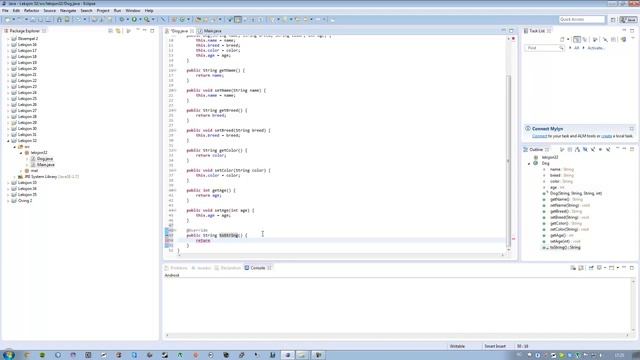Viewport: 640px width, 360px height.
Task: Click the editor vertical scrollbar
Action: click(509, 161)
